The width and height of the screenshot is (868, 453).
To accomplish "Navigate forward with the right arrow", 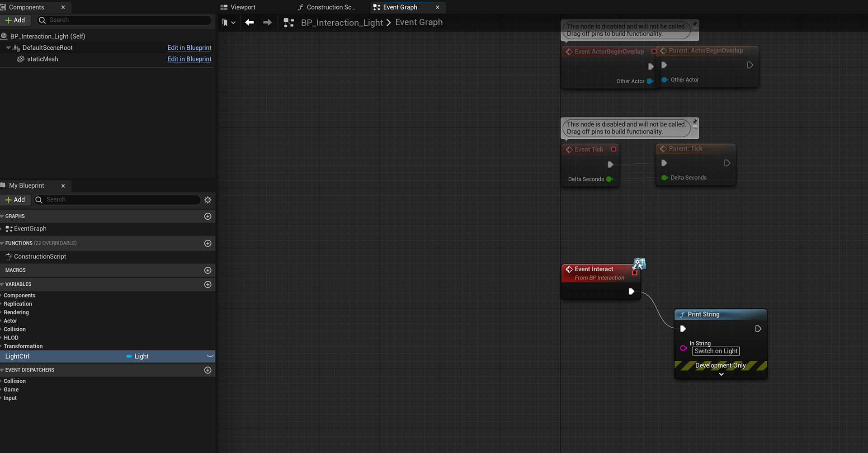I will (x=268, y=23).
